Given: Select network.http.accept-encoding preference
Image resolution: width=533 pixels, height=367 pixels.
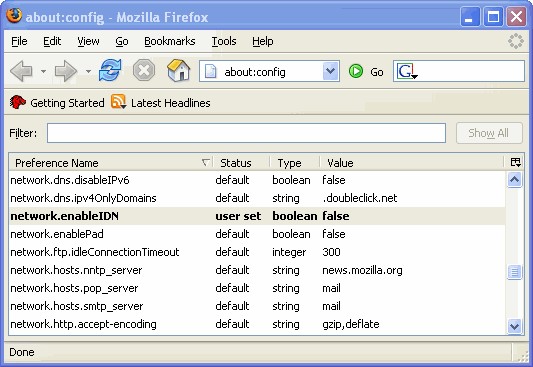Looking at the screenshot, I should pyautogui.click(x=257, y=324).
